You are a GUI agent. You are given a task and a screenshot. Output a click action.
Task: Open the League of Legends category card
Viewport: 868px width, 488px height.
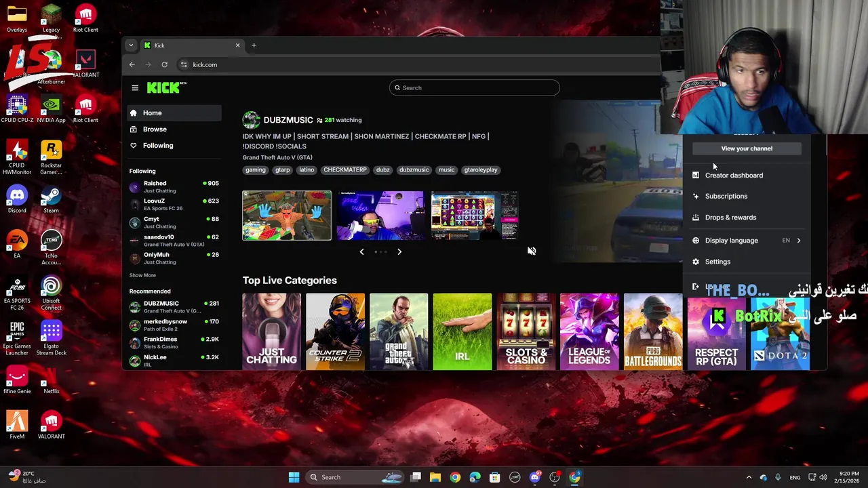coord(589,331)
